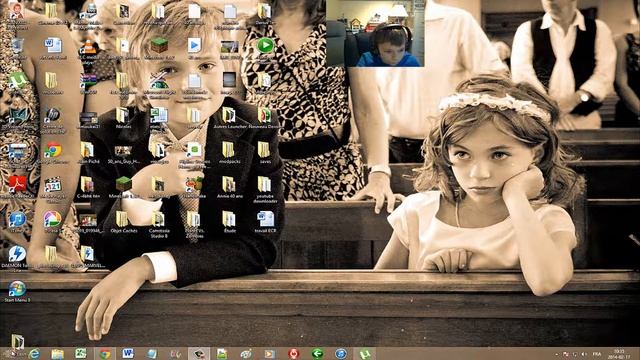Open uTorrent from the taskbar

tap(364, 354)
